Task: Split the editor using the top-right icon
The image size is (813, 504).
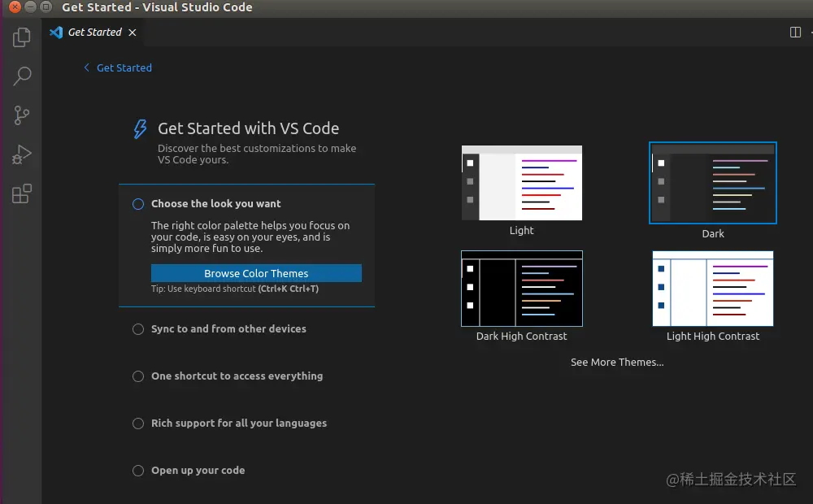Action: click(794, 32)
